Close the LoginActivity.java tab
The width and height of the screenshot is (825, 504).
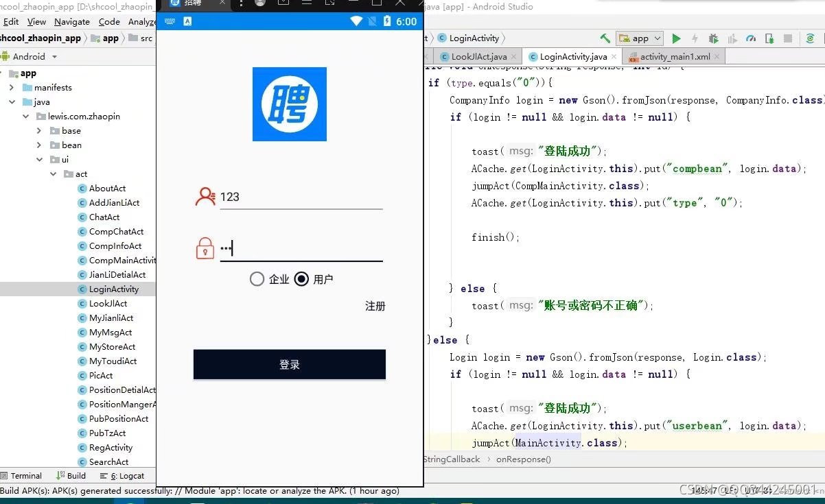pyautogui.click(x=614, y=57)
